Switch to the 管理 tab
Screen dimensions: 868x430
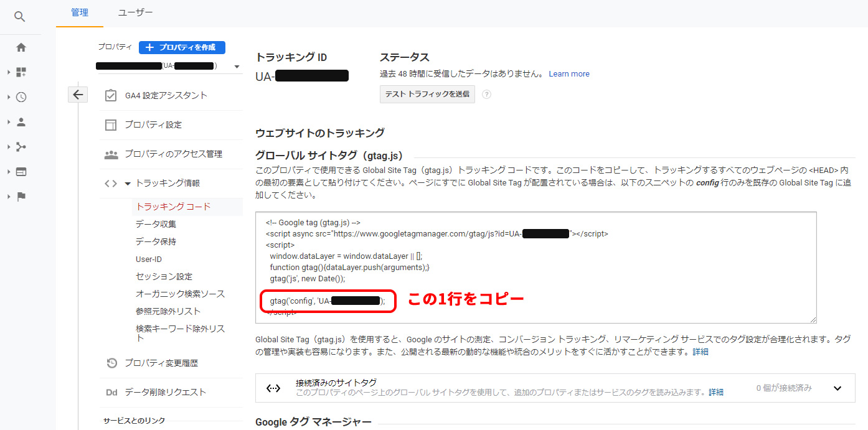click(80, 12)
